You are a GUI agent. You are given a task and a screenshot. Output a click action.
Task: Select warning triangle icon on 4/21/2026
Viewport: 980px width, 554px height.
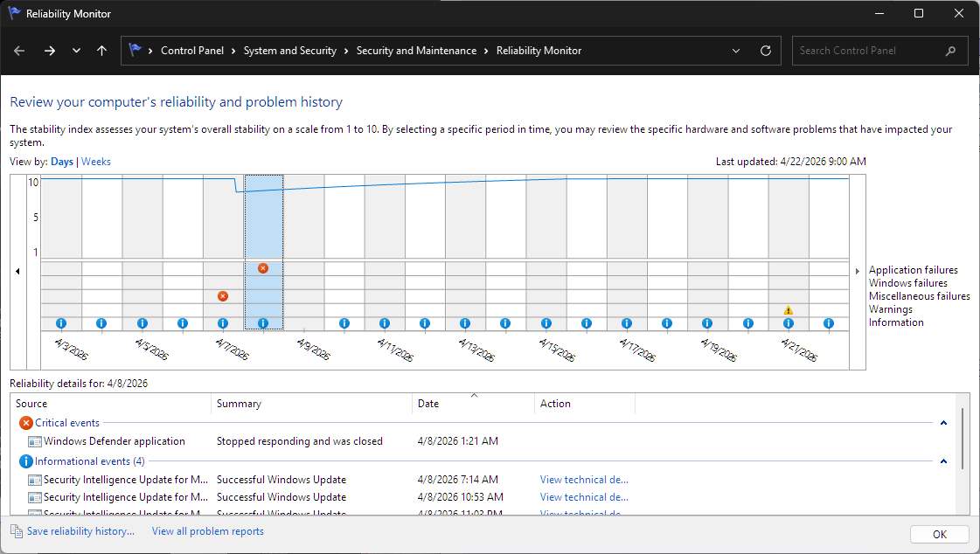tap(789, 310)
